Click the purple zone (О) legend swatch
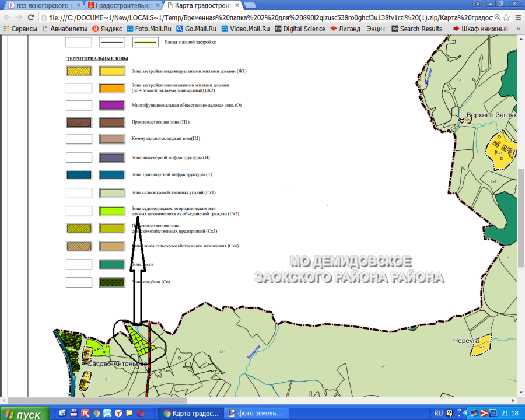 pyautogui.click(x=112, y=105)
